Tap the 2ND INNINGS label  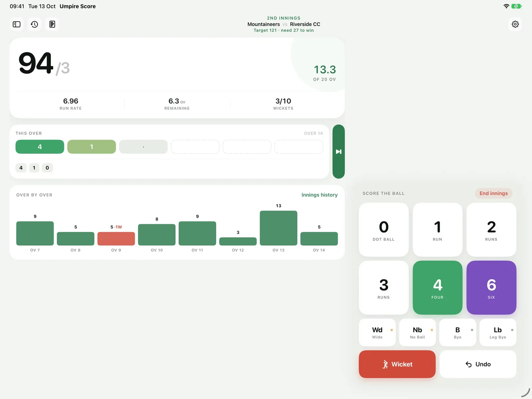point(284,18)
